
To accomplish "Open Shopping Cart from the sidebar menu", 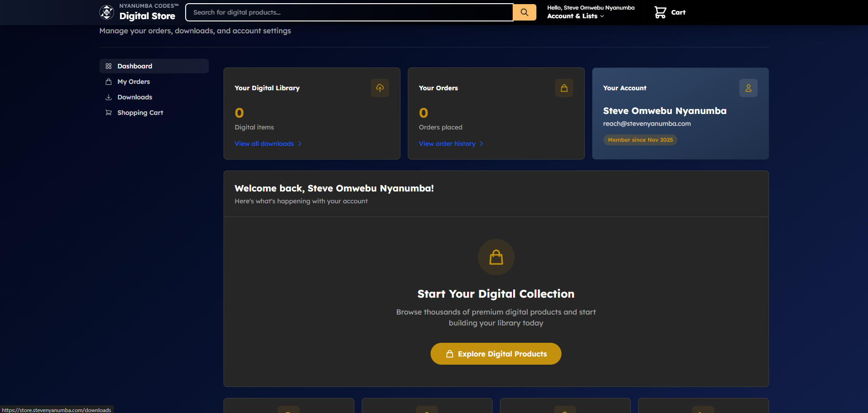I will click(x=140, y=113).
